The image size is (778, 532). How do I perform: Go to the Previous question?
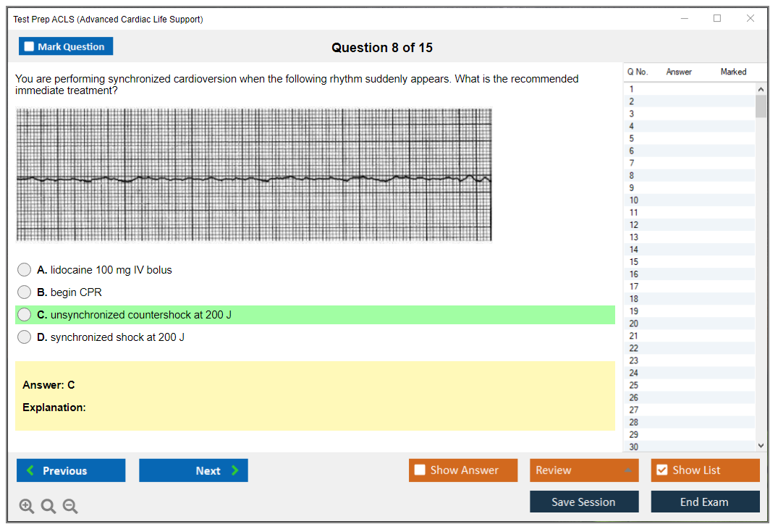point(71,470)
